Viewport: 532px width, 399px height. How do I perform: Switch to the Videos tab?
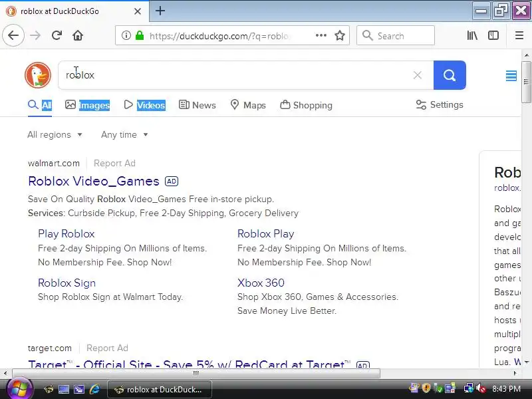[144, 105]
